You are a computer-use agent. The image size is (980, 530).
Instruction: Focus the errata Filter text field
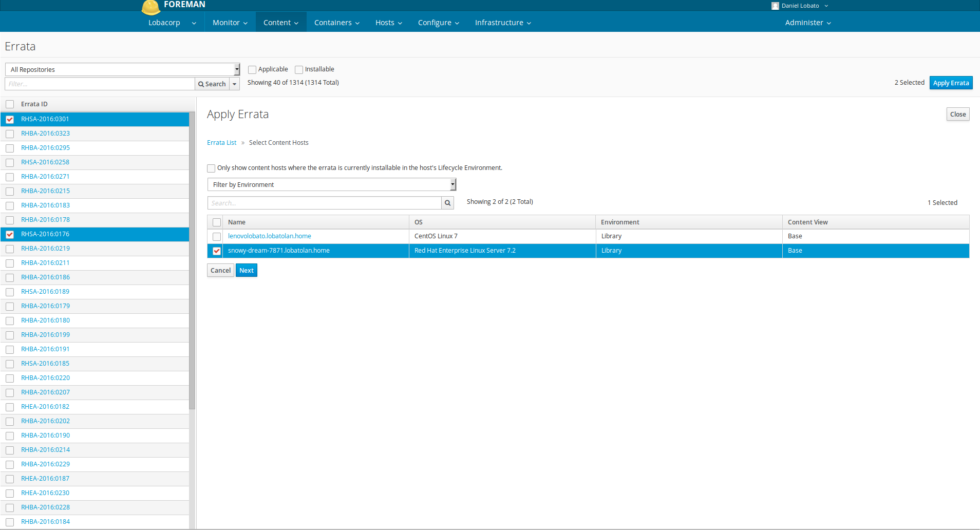pyautogui.click(x=100, y=84)
